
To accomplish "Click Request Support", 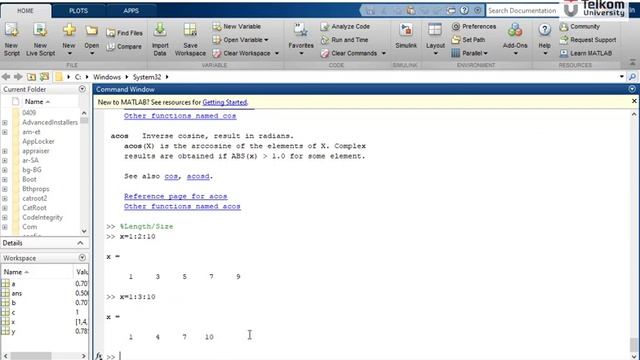I will pyautogui.click(x=588, y=40).
